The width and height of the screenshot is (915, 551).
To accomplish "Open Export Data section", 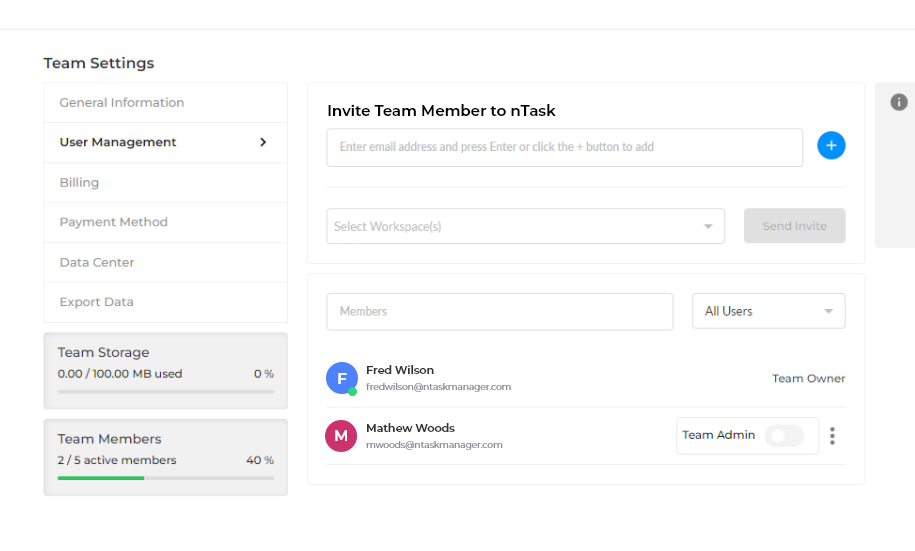I will 96,302.
